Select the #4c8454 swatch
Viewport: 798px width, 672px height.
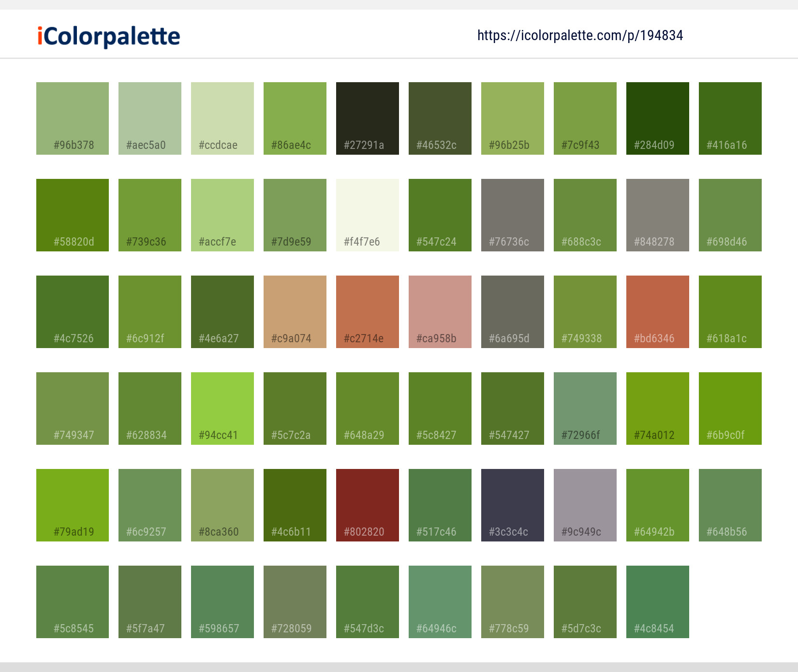click(x=658, y=602)
